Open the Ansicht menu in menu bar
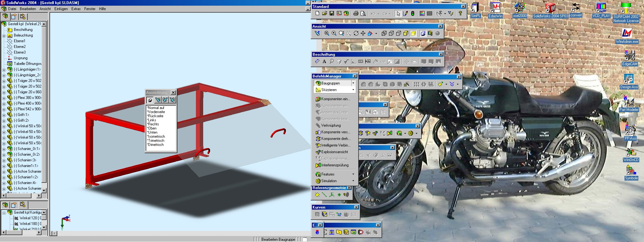This screenshot has width=644, height=242. (x=45, y=9)
